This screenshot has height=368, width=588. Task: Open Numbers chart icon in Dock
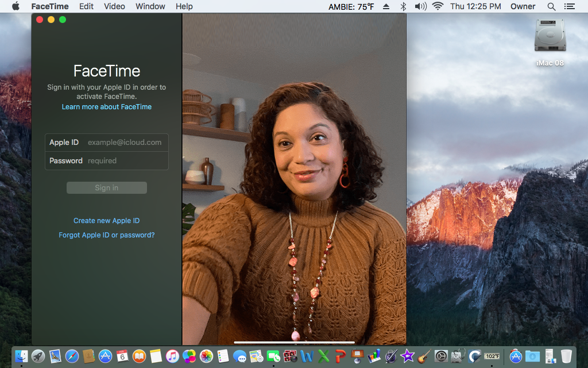coord(374,355)
